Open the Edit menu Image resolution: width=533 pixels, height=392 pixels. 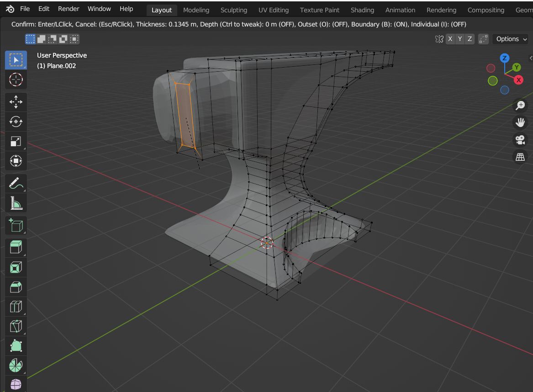pos(44,9)
